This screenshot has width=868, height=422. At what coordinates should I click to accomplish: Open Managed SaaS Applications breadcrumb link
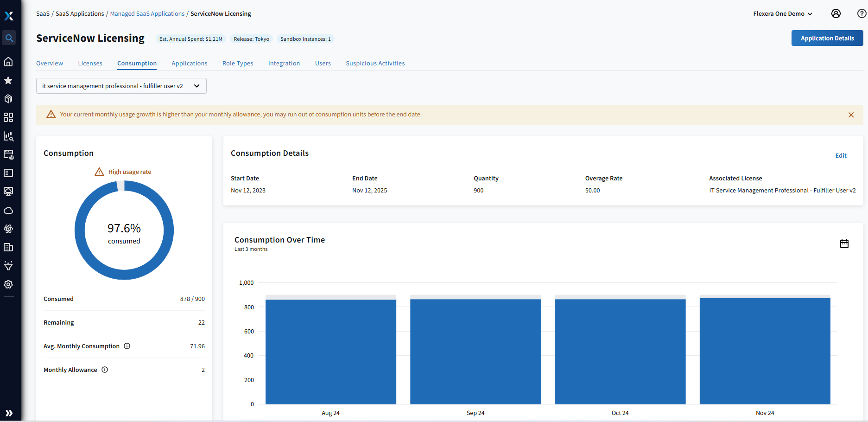(x=147, y=13)
